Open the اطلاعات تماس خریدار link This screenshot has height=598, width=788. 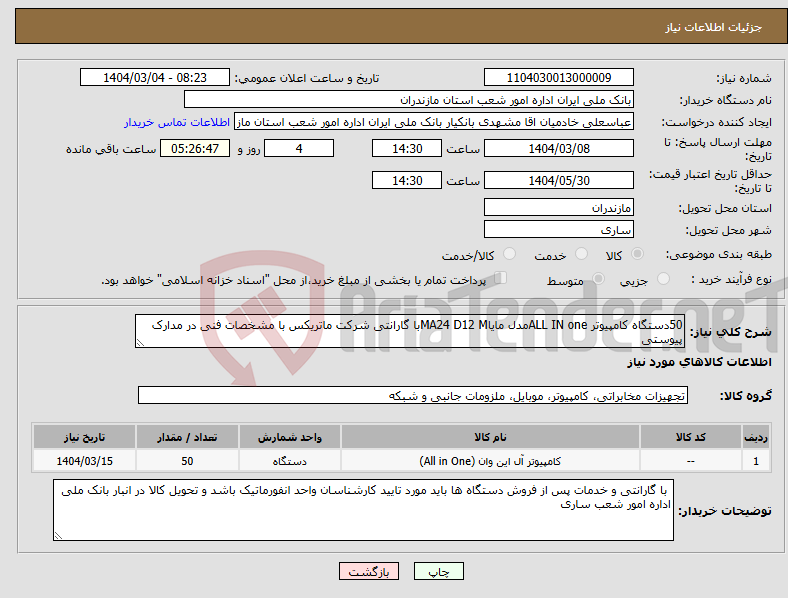click(x=177, y=122)
